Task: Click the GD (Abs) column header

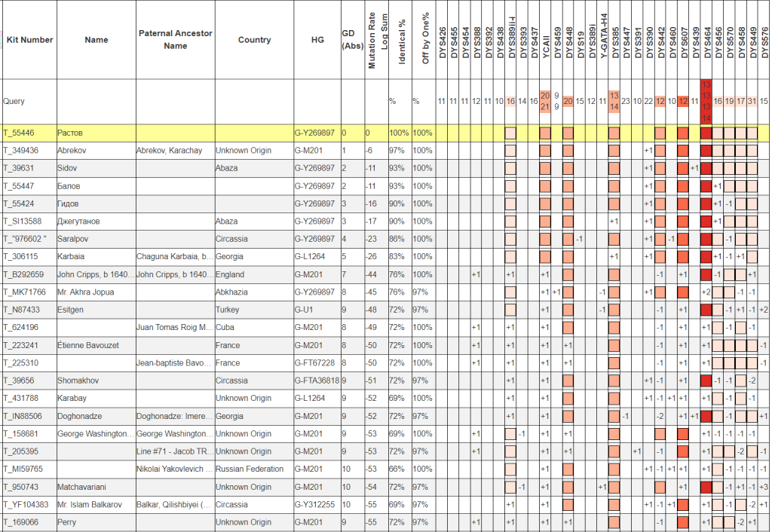Action: coord(351,40)
